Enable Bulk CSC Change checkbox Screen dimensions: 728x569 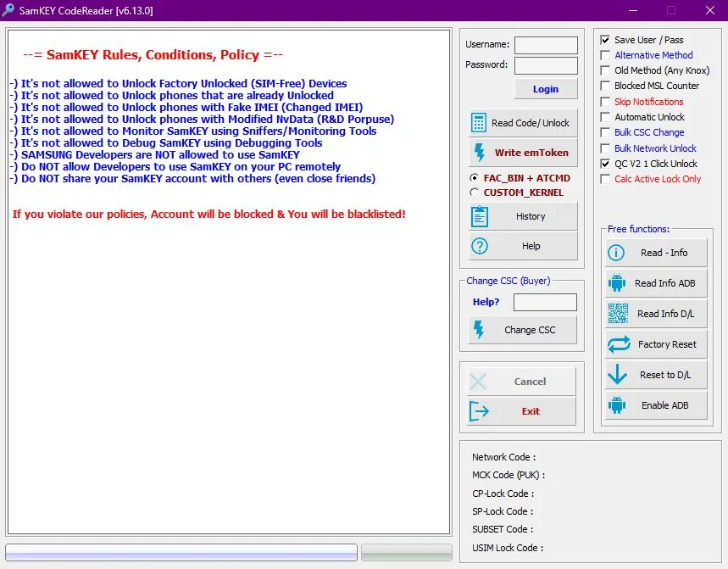coord(605,132)
